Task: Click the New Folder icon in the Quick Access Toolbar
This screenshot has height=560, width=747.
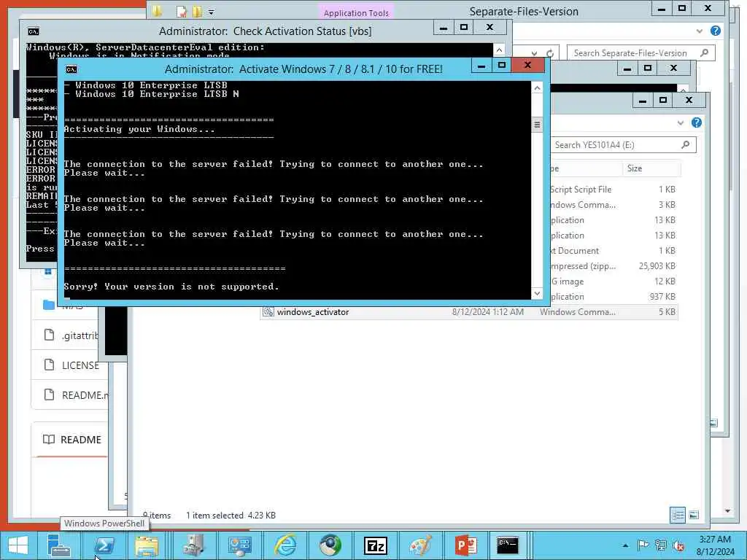Action: pos(197,12)
